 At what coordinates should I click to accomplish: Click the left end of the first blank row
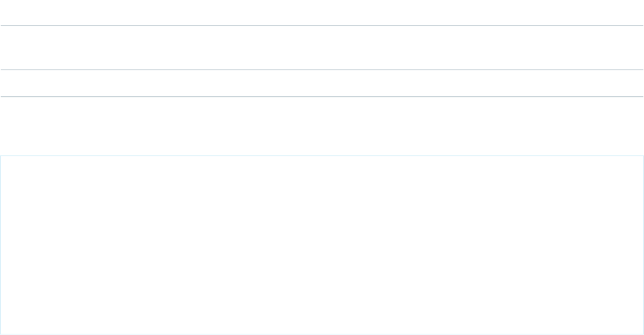(x=6, y=13)
